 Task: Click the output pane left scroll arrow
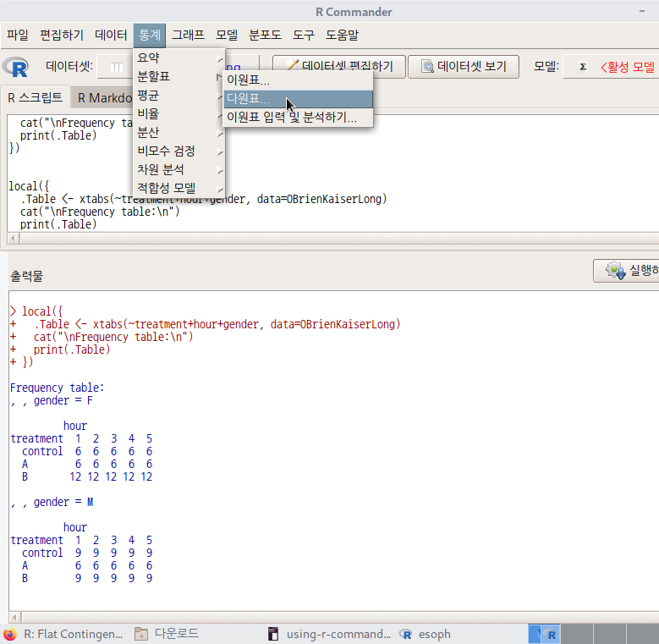point(14,617)
